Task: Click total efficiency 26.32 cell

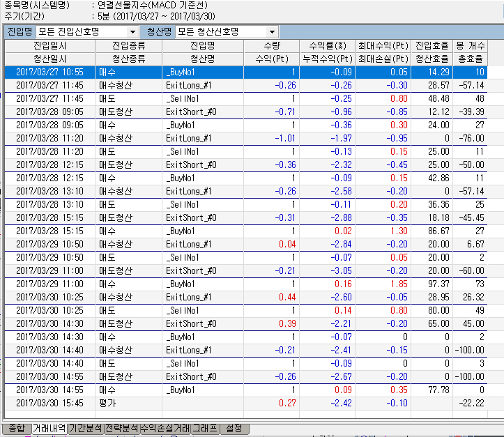Action: [471, 297]
